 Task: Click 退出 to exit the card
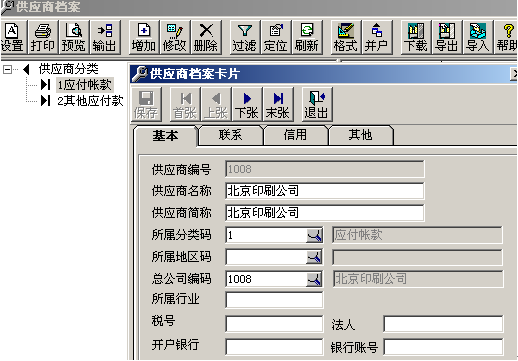(x=317, y=104)
